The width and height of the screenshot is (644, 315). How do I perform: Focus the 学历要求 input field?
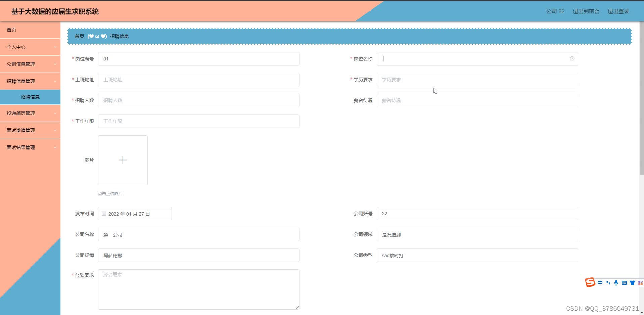(477, 80)
